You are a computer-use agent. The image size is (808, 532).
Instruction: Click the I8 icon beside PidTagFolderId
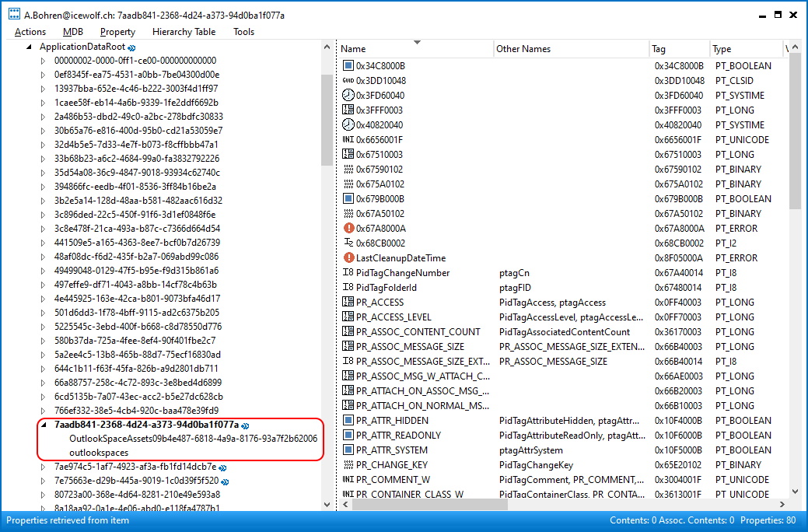[348, 287]
